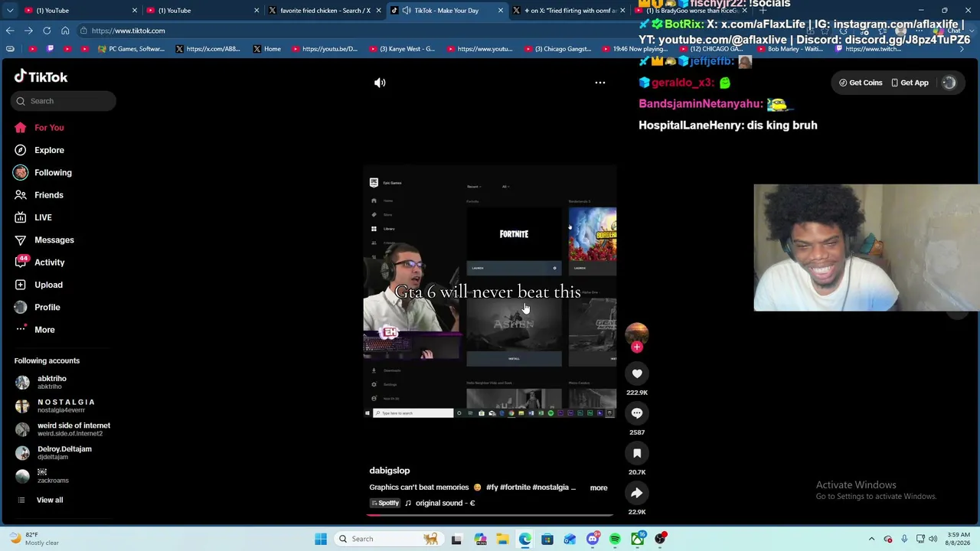980x551 pixels.
Task: Open the creator's profile picture beside the video
Action: pyautogui.click(x=637, y=333)
